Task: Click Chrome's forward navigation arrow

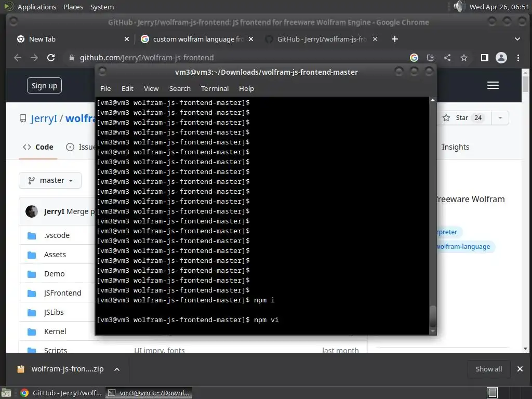Action: pos(34,58)
